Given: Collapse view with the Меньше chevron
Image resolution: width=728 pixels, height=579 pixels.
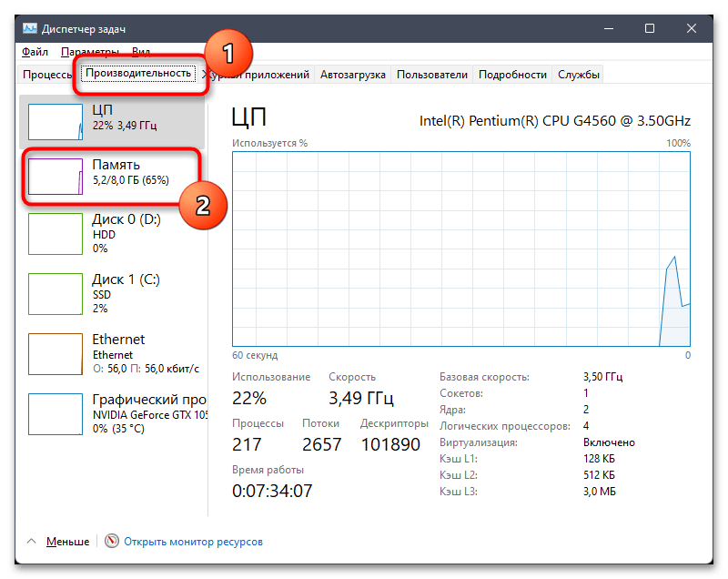Looking at the screenshot, I should (32, 541).
